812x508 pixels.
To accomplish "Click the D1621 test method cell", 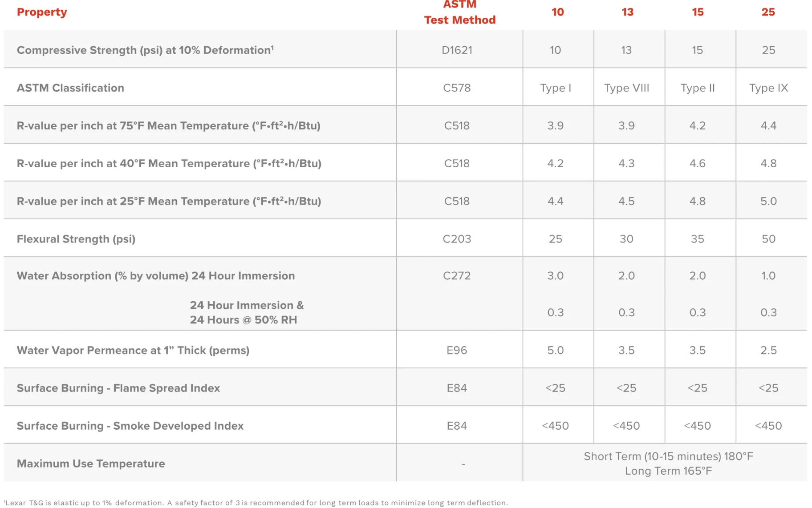I will [457, 50].
